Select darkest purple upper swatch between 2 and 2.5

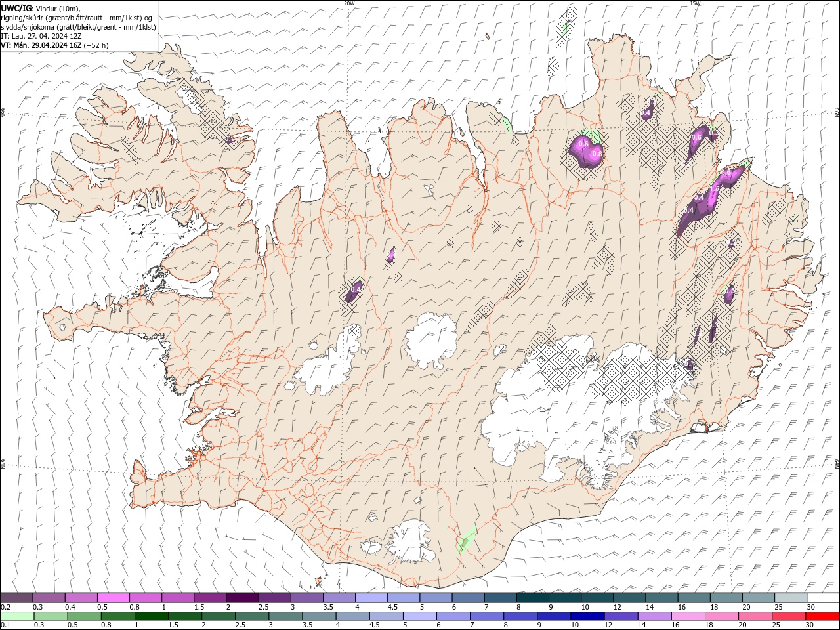click(242, 597)
